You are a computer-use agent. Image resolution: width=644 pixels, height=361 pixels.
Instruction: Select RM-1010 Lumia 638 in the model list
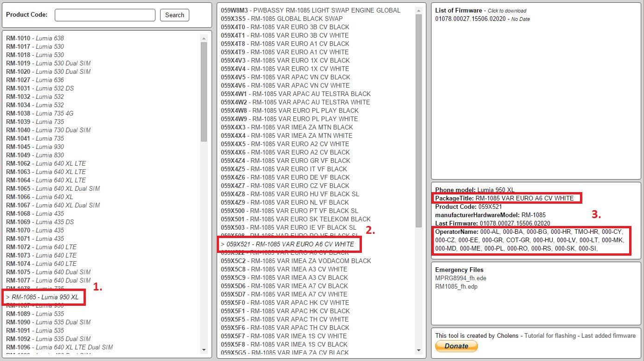(x=35, y=38)
